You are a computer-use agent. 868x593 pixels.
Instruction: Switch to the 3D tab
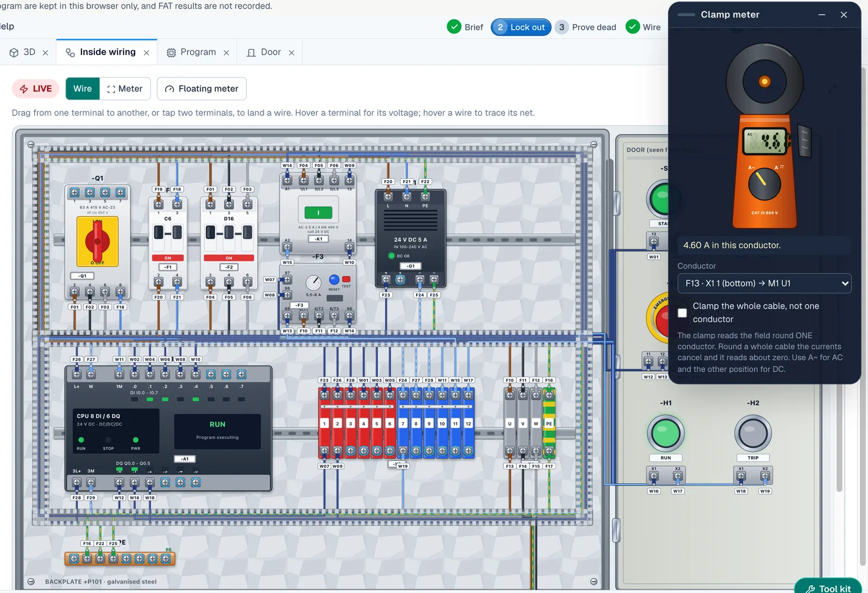23,52
